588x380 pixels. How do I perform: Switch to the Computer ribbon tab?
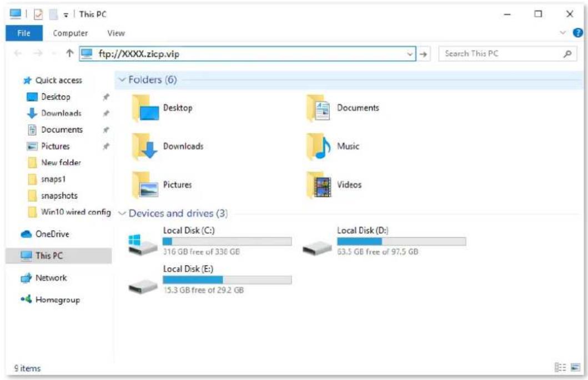tap(70, 33)
